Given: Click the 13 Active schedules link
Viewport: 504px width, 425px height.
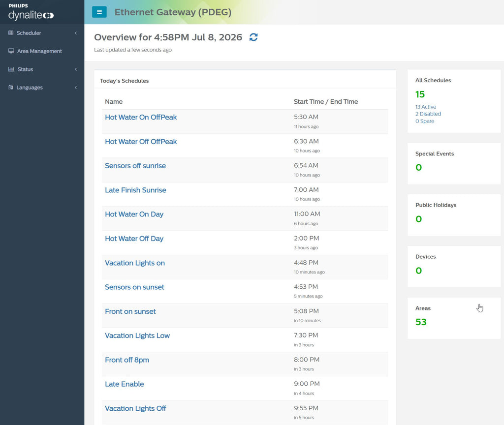Looking at the screenshot, I should tap(426, 107).
